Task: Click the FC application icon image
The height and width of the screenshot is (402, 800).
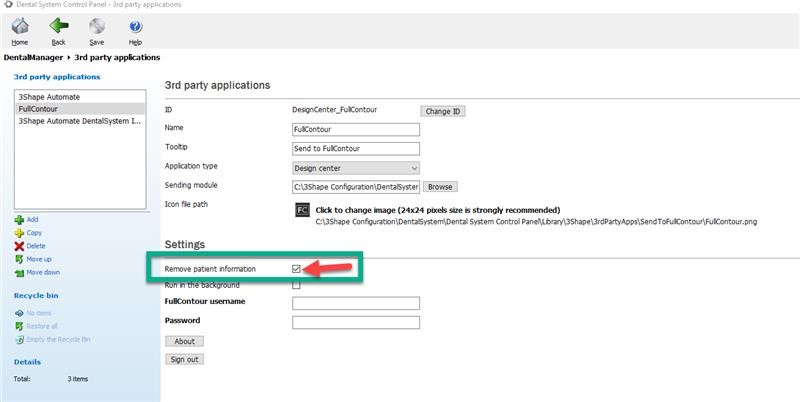Action: coord(302,210)
